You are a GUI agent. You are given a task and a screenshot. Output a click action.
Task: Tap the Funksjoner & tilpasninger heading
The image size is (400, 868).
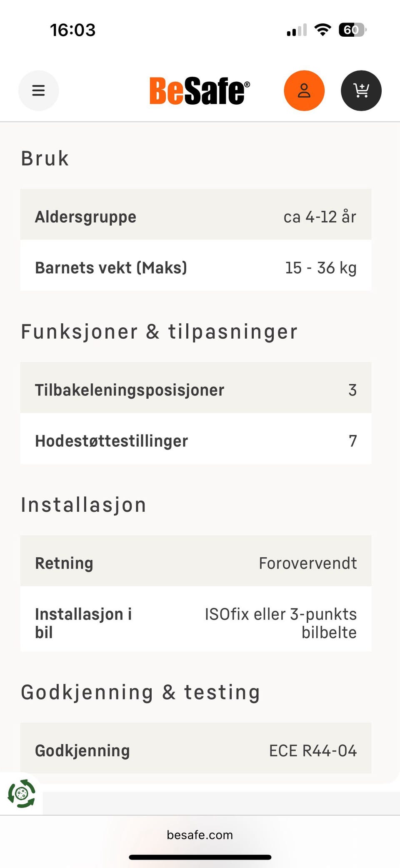[x=159, y=332]
